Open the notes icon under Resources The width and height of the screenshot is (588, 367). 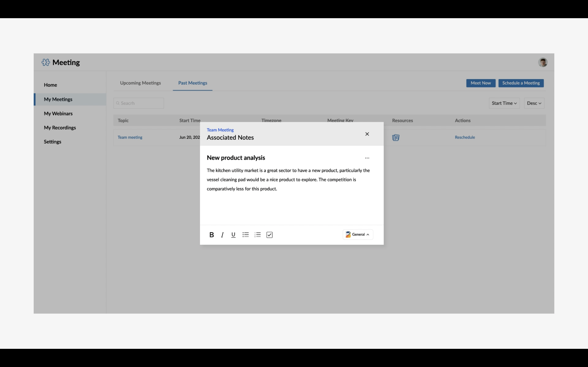coord(395,138)
